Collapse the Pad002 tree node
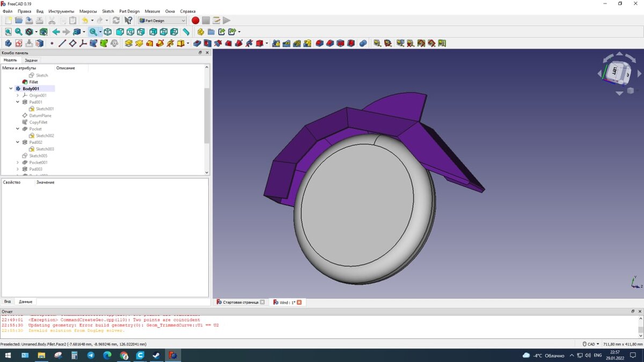This screenshot has height=362, width=644. point(18,142)
